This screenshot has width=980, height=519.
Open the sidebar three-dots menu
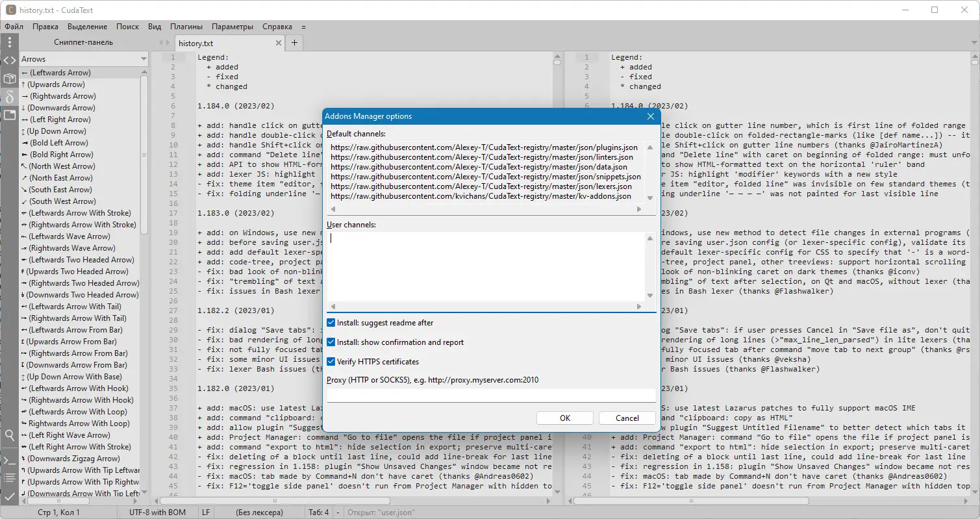[x=9, y=42]
